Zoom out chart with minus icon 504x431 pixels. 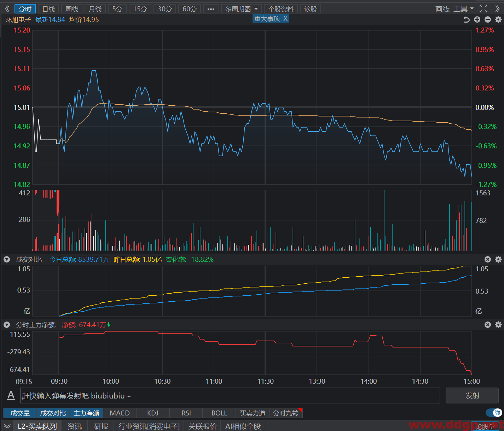click(x=488, y=20)
